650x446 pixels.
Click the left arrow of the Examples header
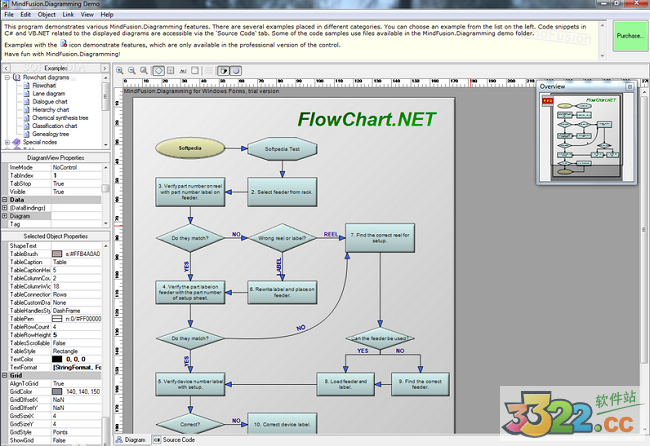tap(6, 68)
